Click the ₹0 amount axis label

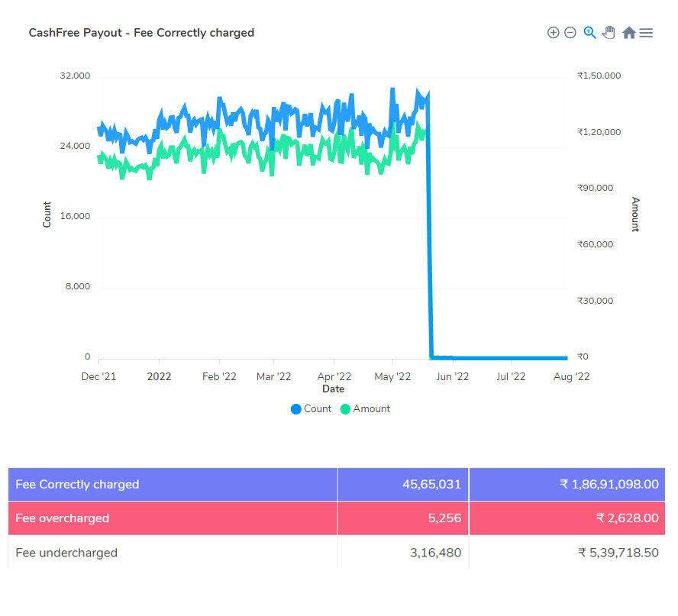click(x=583, y=356)
